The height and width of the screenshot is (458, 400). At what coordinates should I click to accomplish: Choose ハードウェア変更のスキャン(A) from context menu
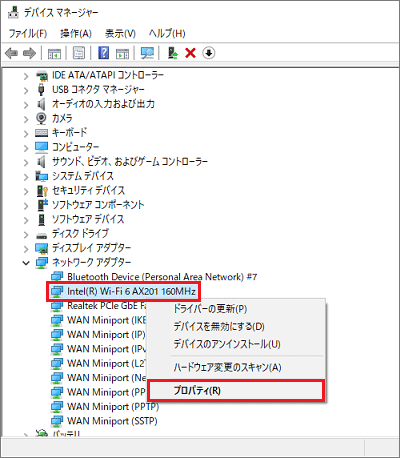click(236, 367)
